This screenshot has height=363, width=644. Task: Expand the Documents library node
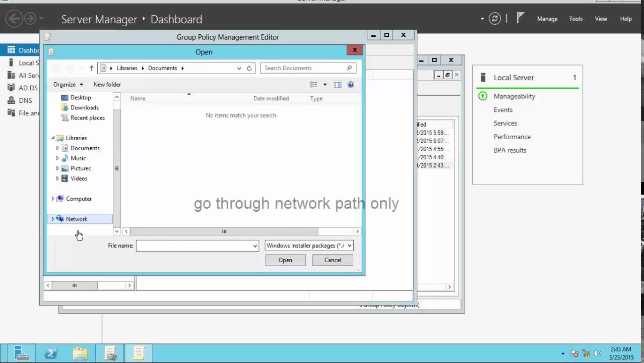[57, 148]
